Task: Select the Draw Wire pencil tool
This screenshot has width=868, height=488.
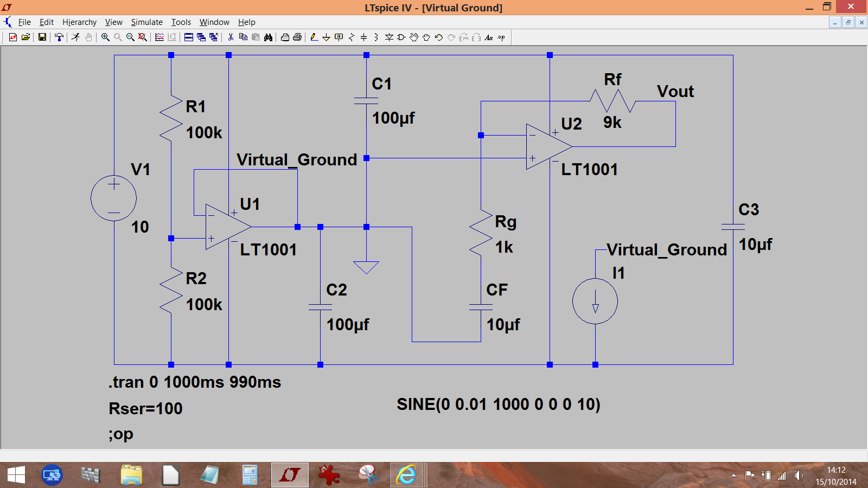Action: [314, 37]
